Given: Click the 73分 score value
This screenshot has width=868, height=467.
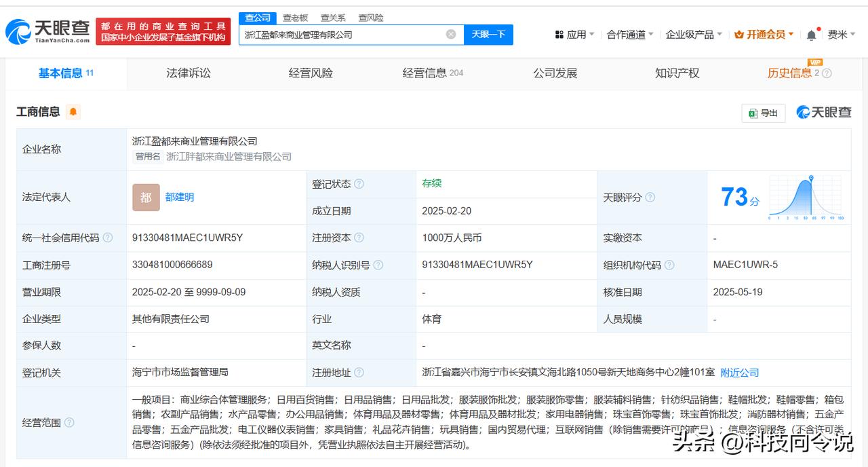Looking at the screenshot, I should [740, 198].
